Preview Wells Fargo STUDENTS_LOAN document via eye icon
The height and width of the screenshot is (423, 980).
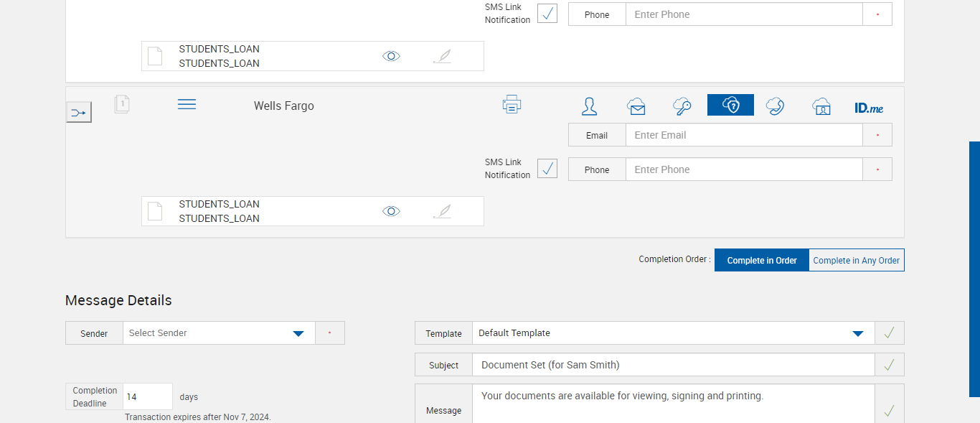(391, 211)
